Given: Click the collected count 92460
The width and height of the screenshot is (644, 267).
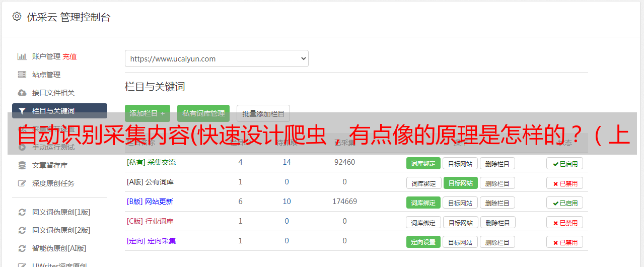Looking at the screenshot, I should 344,162.
